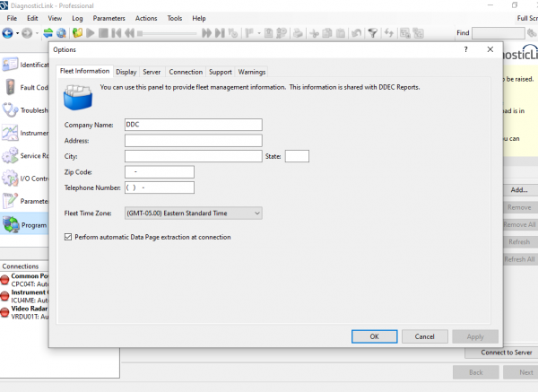
Task: Click the Add... button in main window
Action: [x=519, y=190]
